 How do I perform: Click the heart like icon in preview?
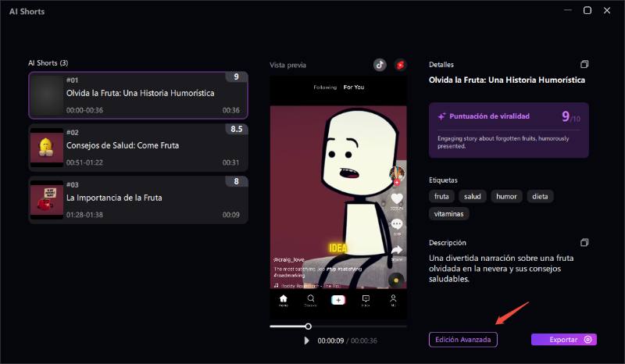coord(397,198)
